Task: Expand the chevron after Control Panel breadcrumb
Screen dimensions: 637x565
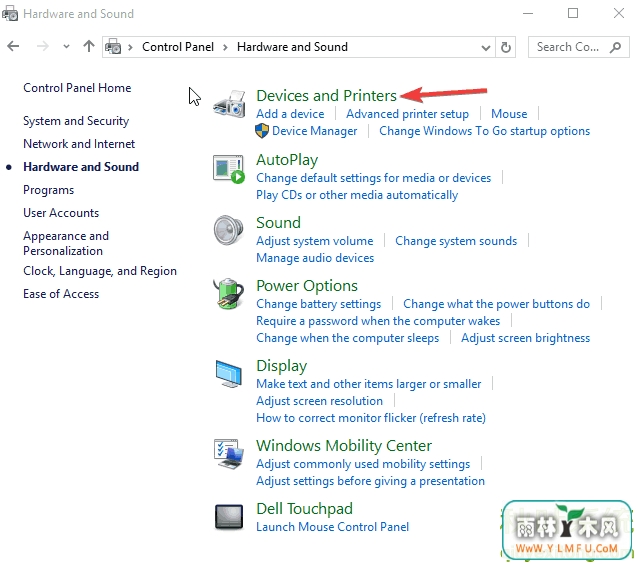Action: tap(225, 48)
